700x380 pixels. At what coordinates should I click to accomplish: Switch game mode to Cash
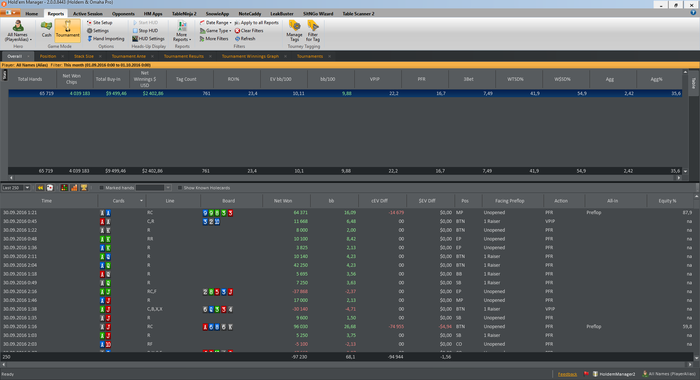coord(46,29)
